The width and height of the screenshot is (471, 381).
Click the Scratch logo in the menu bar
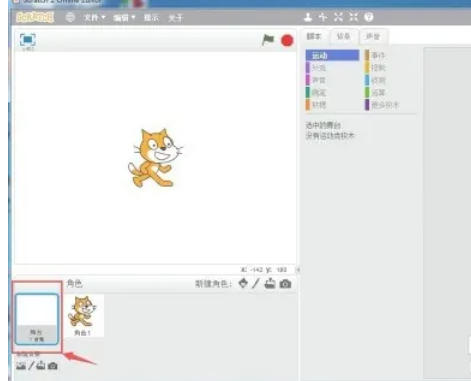click(35, 17)
